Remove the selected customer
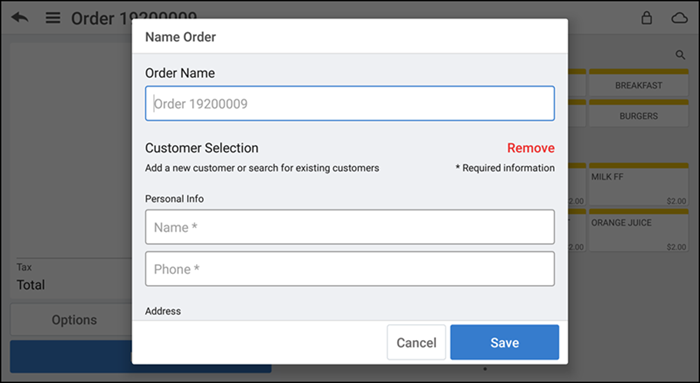Image resolution: width=700 pixels, height=383 pixels. tap(530, 148)
